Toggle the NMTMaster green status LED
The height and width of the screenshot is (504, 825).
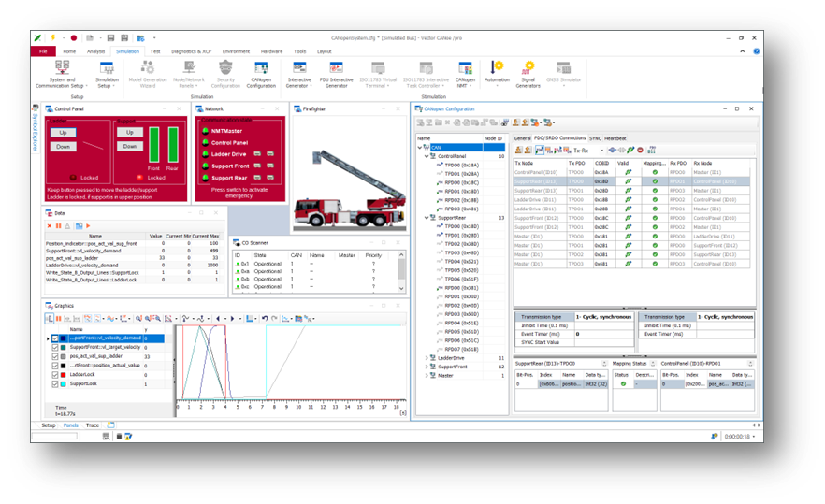[x=205, y=131]
